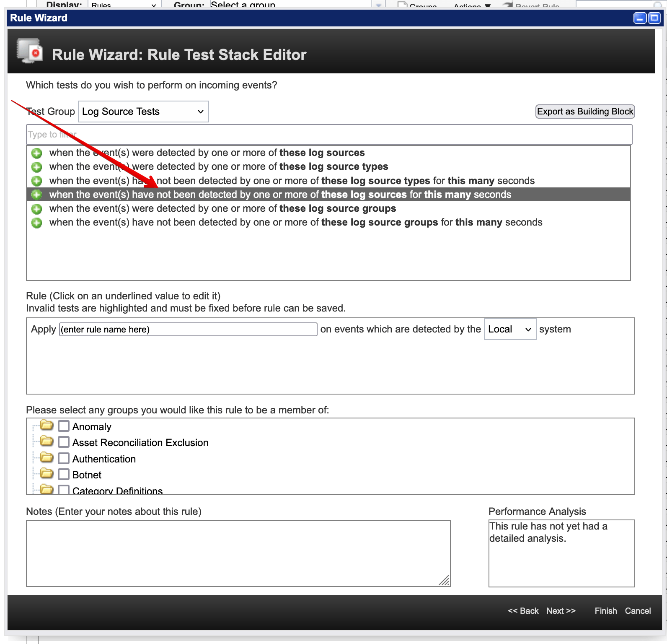Click the Anomaly folder icon

click(47, 426)
